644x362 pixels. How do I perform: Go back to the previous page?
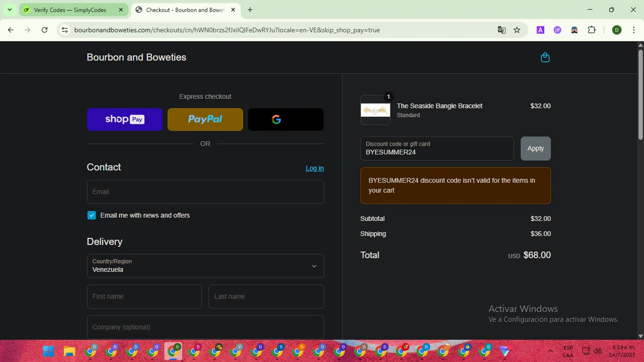coord(11,30)
